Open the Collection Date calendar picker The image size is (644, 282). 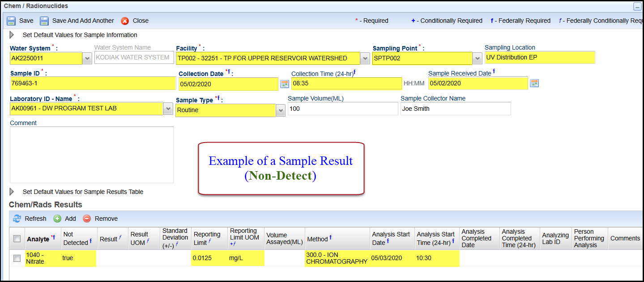[x=284, y=84]
